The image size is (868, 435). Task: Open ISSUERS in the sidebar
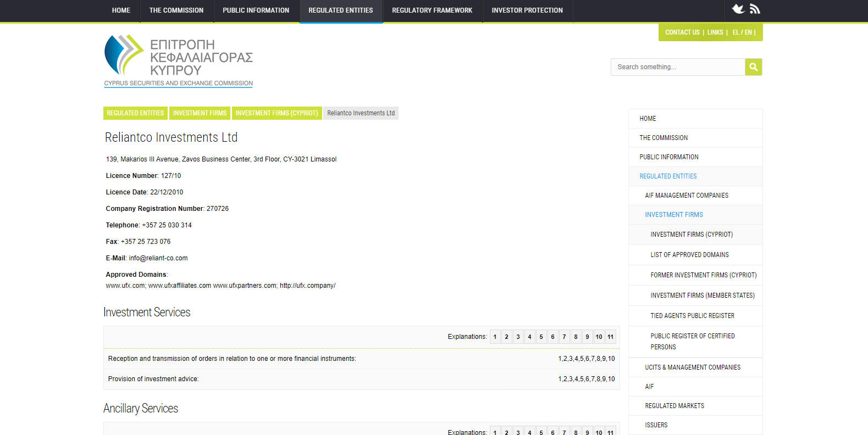[x=695, y=425]
